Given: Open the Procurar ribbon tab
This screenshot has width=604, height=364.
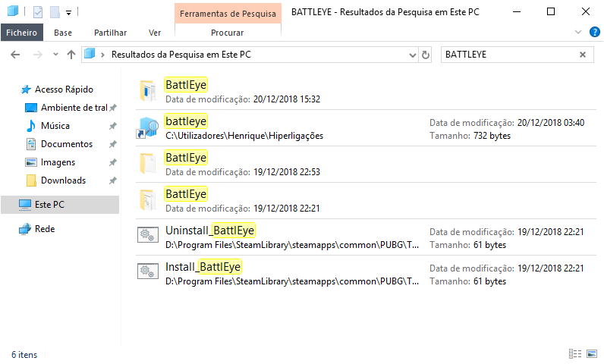Looking at the screenshot, I should point(228,33).
